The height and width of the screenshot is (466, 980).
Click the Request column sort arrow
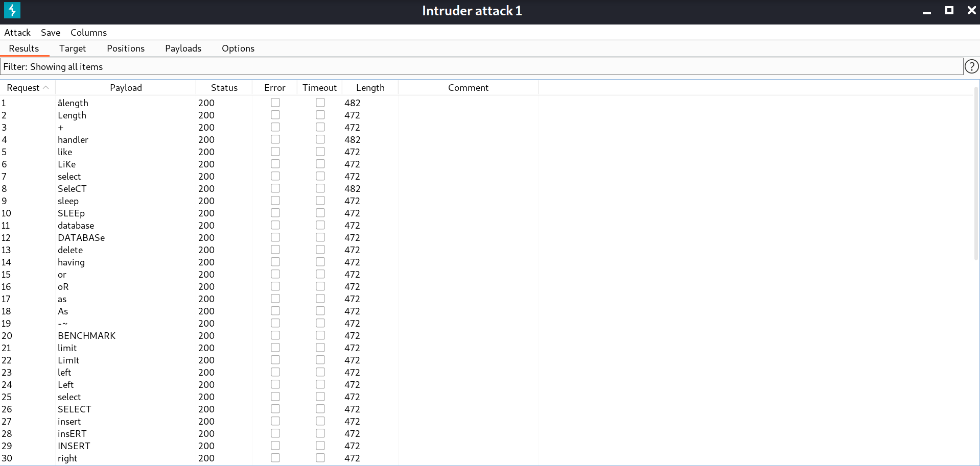[x=46, y=87]
